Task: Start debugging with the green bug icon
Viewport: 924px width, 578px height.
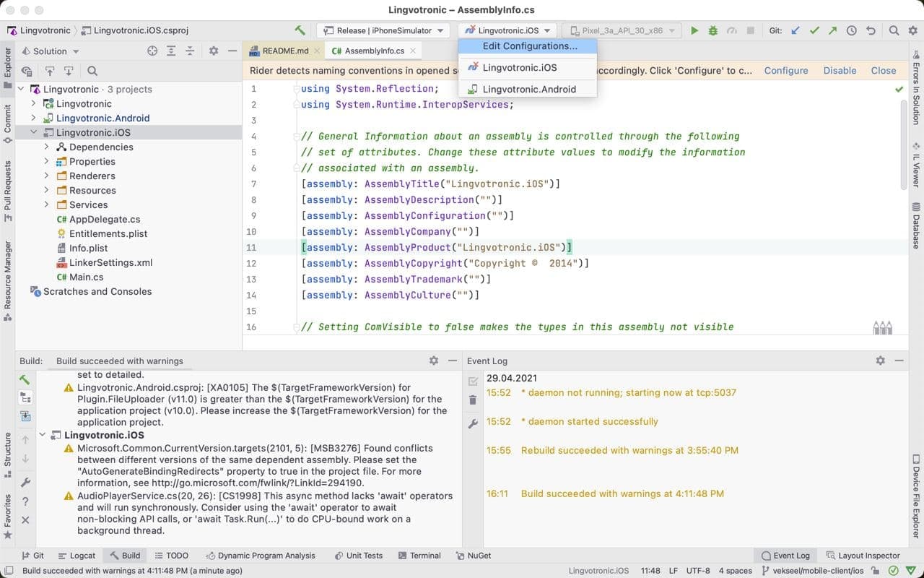Action: 713,30
